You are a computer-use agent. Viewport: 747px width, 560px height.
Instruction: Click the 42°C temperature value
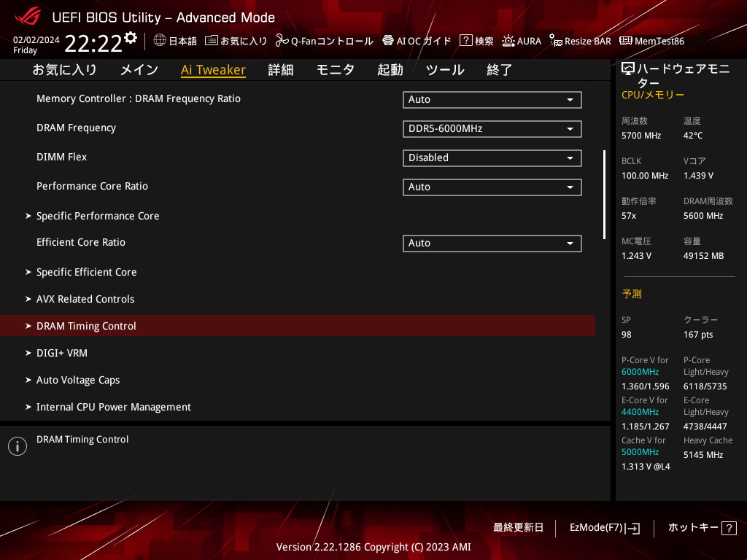(693, 136)
